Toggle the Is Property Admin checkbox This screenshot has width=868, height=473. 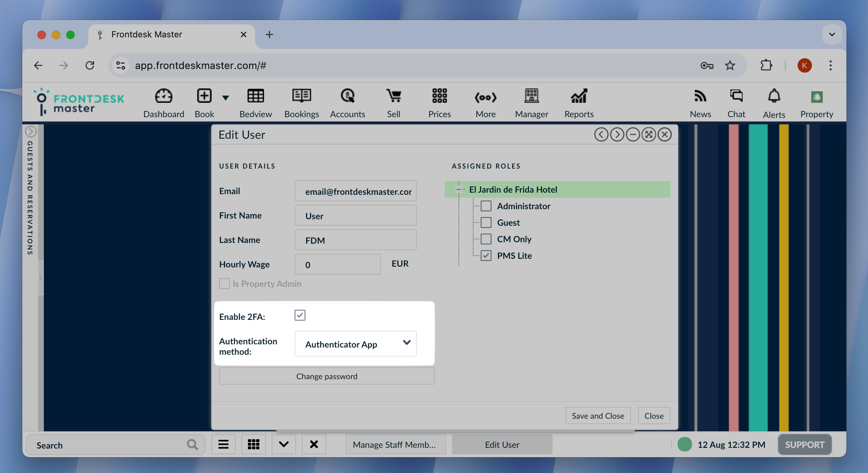coord(225,284)
